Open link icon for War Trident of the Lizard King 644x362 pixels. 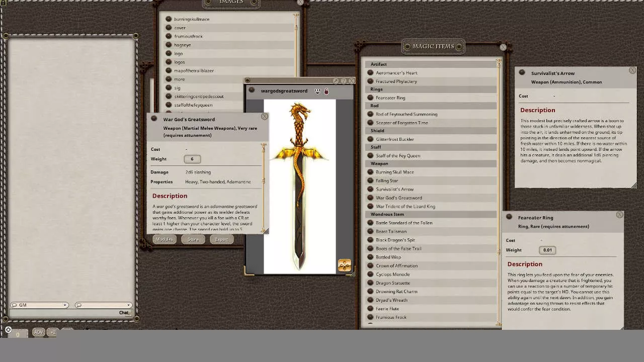point(370,206)
